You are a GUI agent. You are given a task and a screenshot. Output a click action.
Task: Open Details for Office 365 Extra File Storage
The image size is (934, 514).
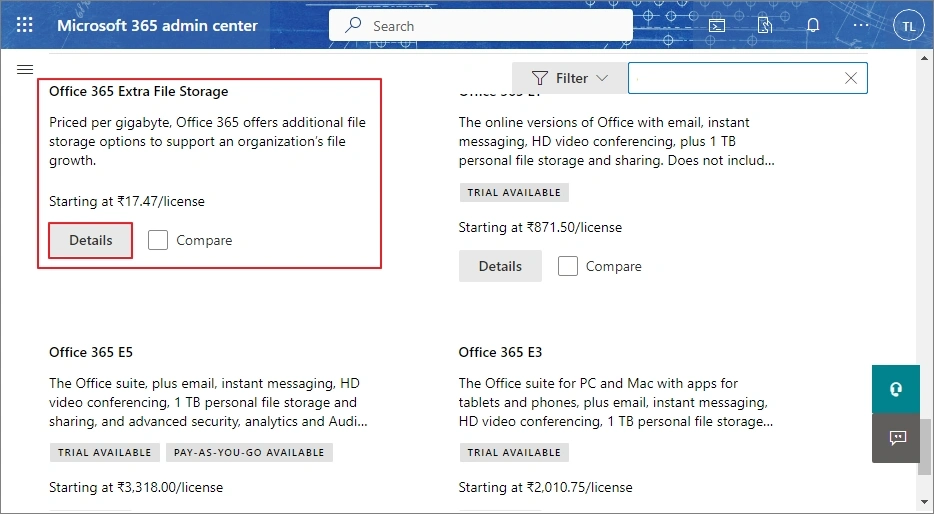tap(91, 240)
